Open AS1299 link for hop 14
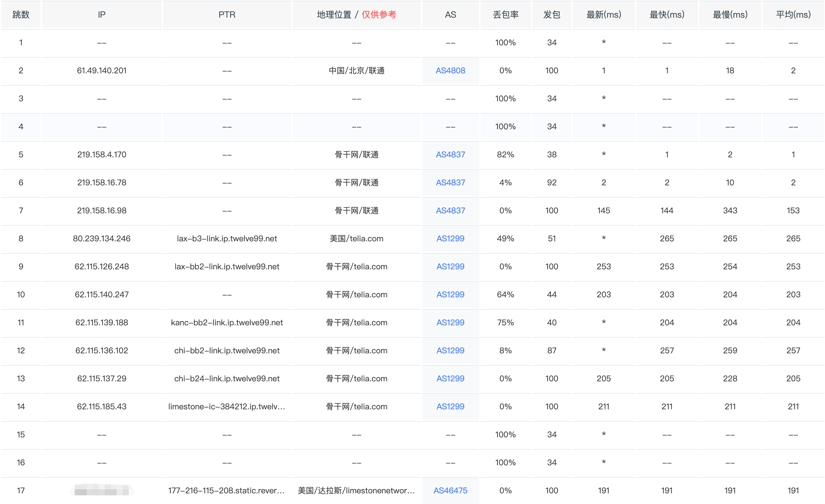The image size is (825, 504). coord(450,407)
